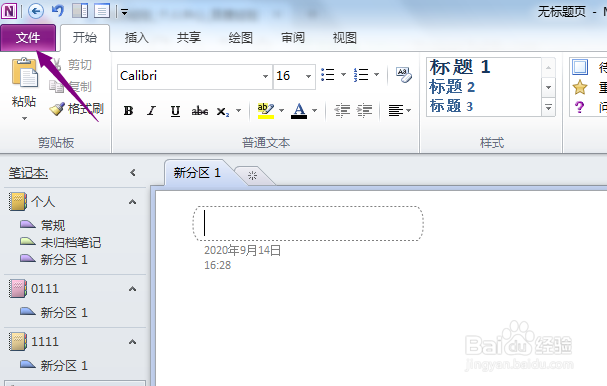Click the Back navigation arrow

[36, 11]
